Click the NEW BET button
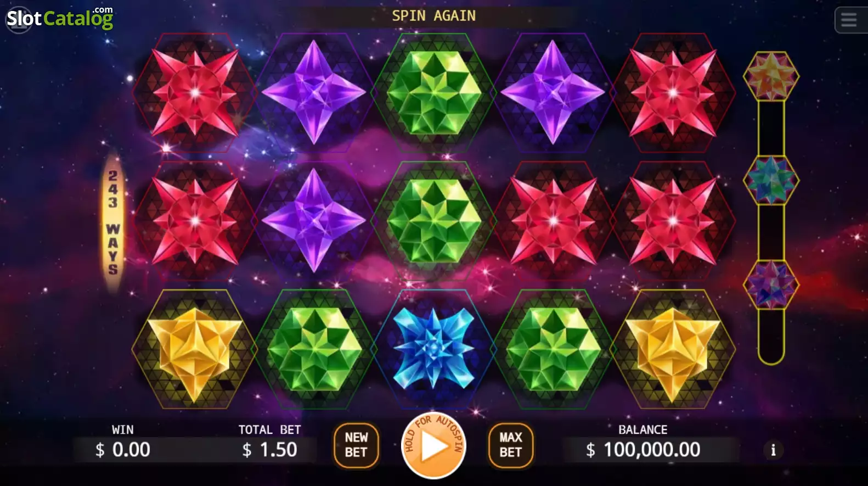This screenshot has width=868, height=486. [x=356, y=445]
